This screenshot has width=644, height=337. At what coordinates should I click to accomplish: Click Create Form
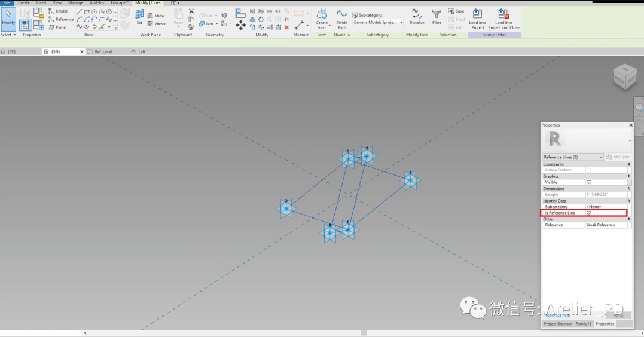(322, 19)
